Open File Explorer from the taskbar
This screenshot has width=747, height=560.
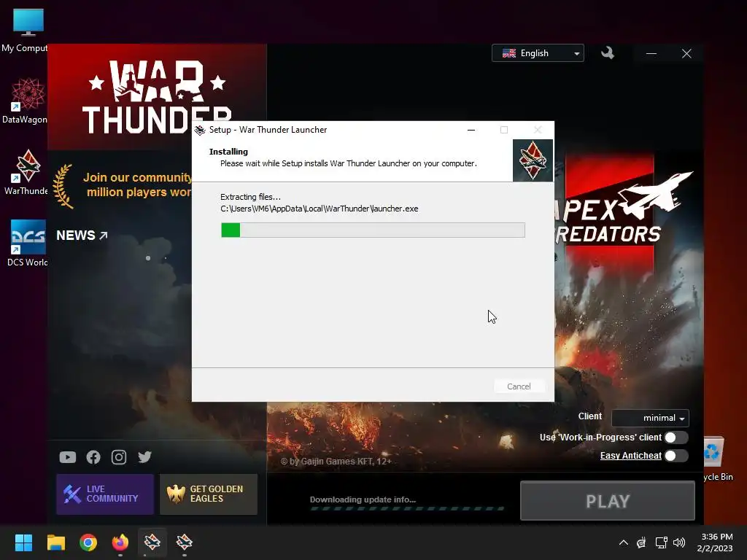(x=55, y=542)
